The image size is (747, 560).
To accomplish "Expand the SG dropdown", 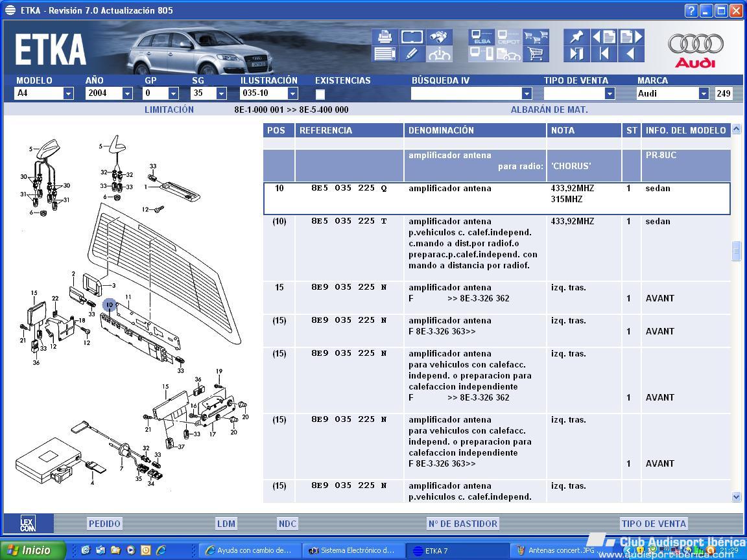I will click(x=221, y=93).
